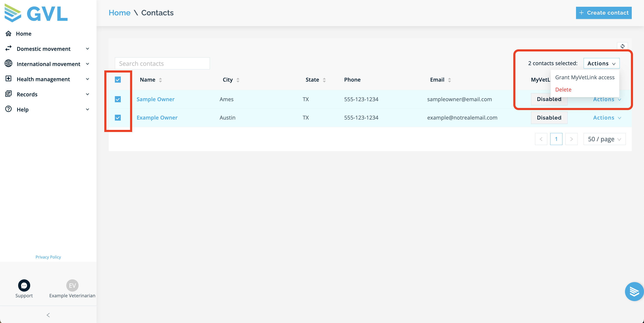
Task: Open the Support chat icon
Action: click(24, 285)
